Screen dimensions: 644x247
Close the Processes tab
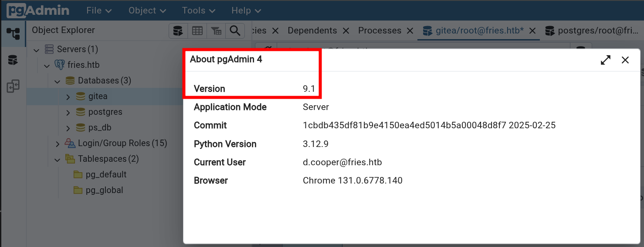click(x=410, y=31)
